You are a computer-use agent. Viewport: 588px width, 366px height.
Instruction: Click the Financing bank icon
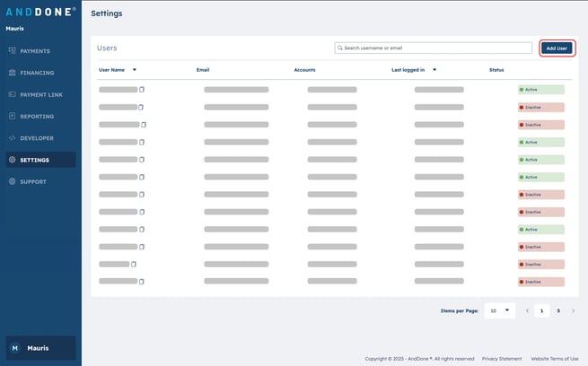(12, 73)
